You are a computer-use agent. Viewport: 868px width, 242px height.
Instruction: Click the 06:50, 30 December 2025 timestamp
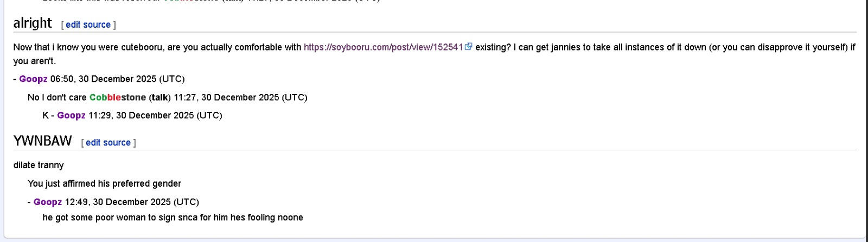117,79
